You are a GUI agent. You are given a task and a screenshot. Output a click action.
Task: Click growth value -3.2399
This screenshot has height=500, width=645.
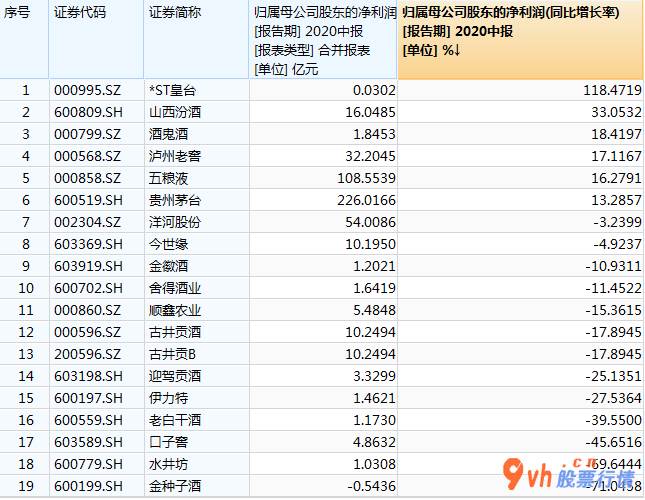click(x=617, y=222)
